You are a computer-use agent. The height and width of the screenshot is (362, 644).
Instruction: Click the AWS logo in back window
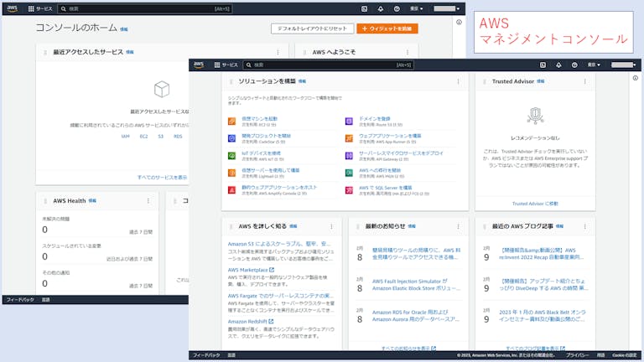13,8
